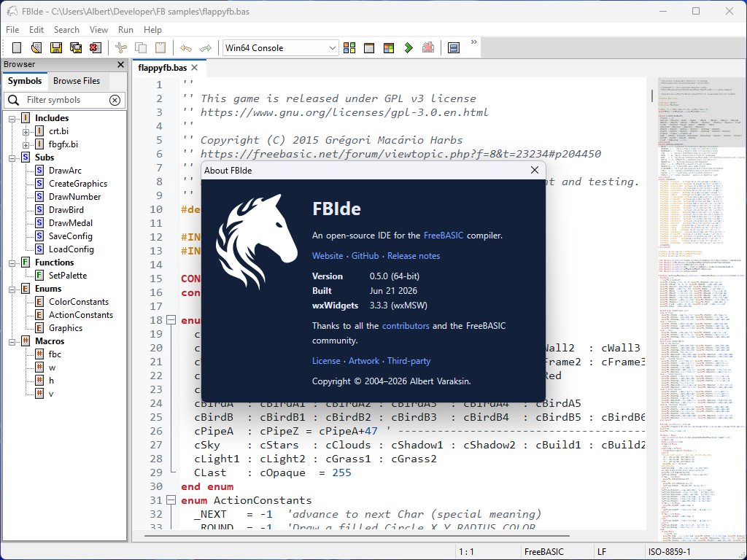
Task: Click the Output window toggle icon
Action: tap(454, 47)
